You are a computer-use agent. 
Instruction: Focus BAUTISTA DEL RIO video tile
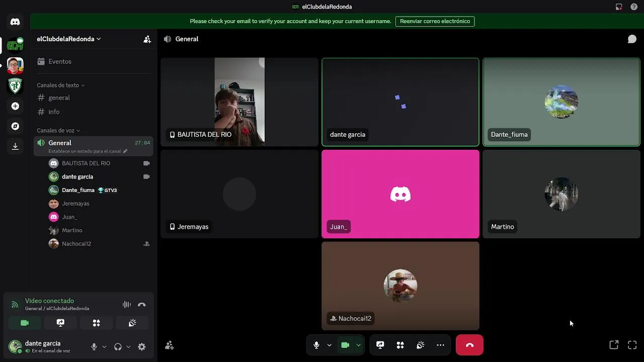coord(239,102)
